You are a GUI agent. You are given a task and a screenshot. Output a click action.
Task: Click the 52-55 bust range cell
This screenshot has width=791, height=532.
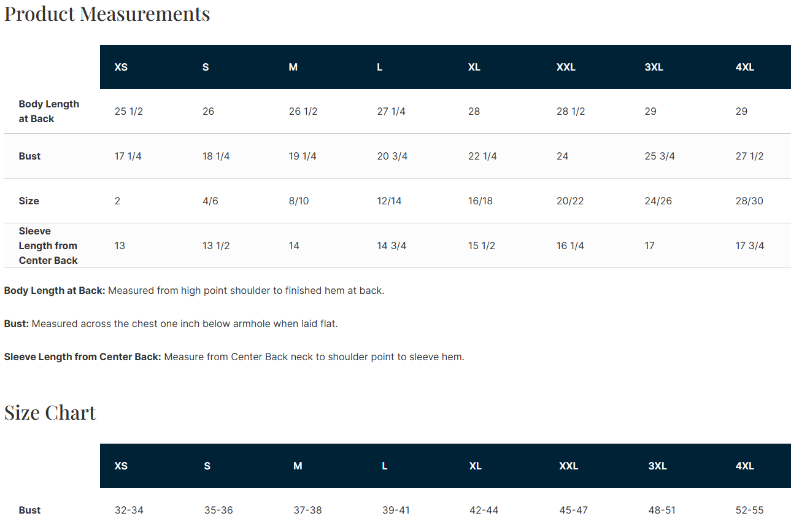[x=749, y=510]
